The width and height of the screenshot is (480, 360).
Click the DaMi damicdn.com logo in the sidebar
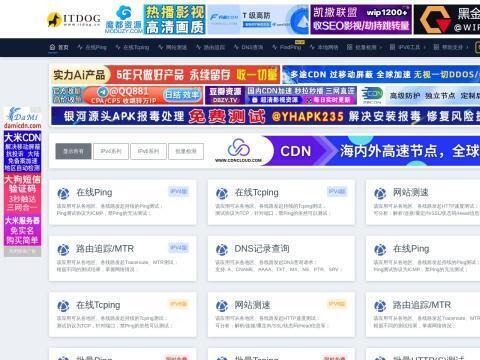point(22,118)
